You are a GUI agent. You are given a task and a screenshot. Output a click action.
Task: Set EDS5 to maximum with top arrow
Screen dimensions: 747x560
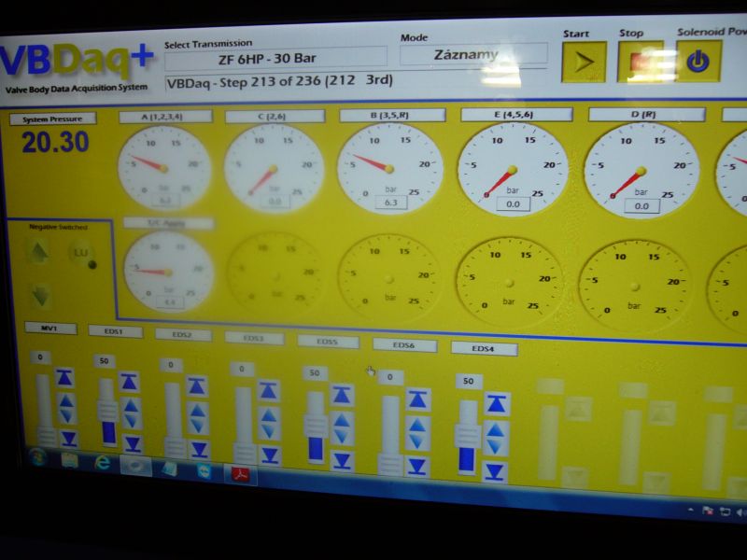(x=341, y=395)
